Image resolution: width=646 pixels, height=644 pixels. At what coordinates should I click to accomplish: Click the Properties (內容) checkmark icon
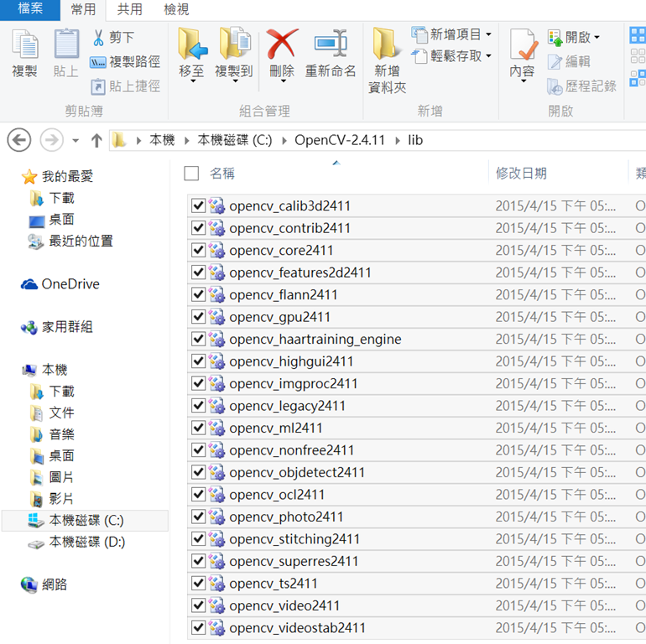(x=523, y=44)
